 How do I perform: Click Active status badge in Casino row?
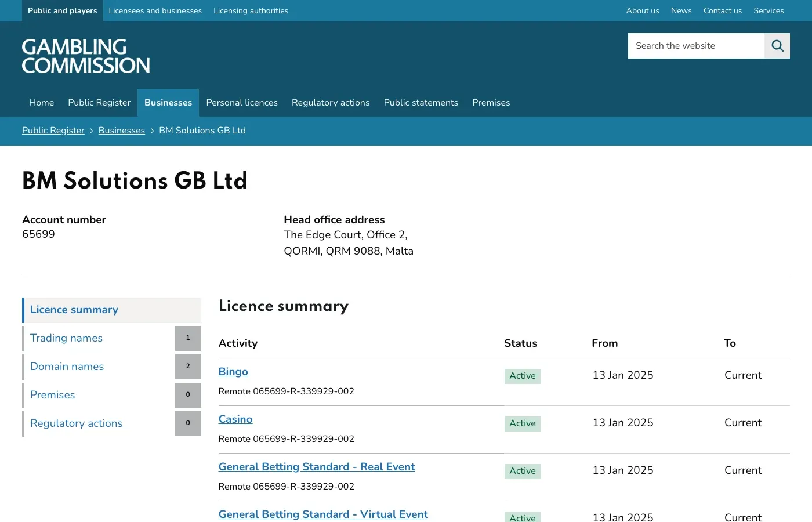pos(523,423)
